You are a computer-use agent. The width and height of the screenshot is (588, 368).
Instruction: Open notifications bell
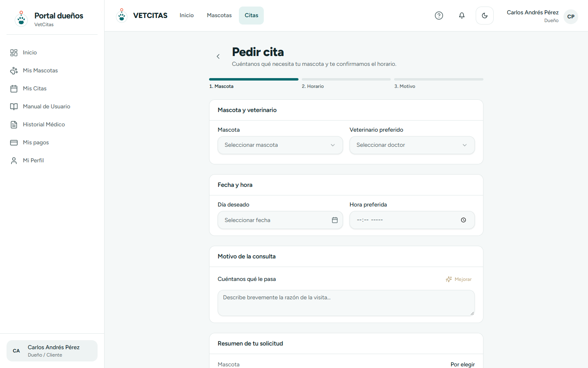(462, 16)
